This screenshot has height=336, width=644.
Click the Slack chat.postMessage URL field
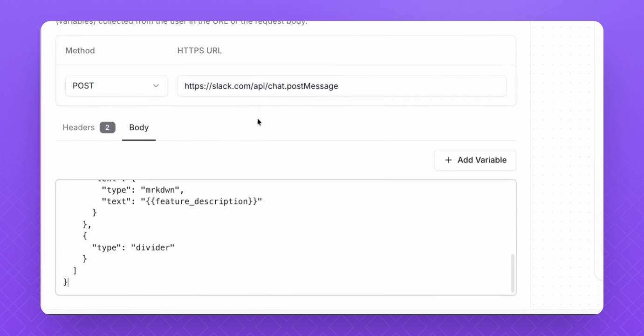[341, 86]
